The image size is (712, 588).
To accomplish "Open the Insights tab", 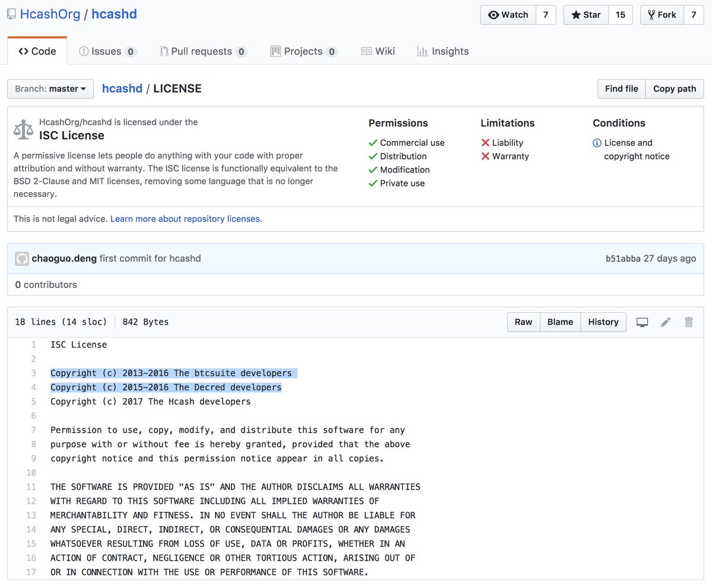I will pyautogui.click(x=443, y=52).
